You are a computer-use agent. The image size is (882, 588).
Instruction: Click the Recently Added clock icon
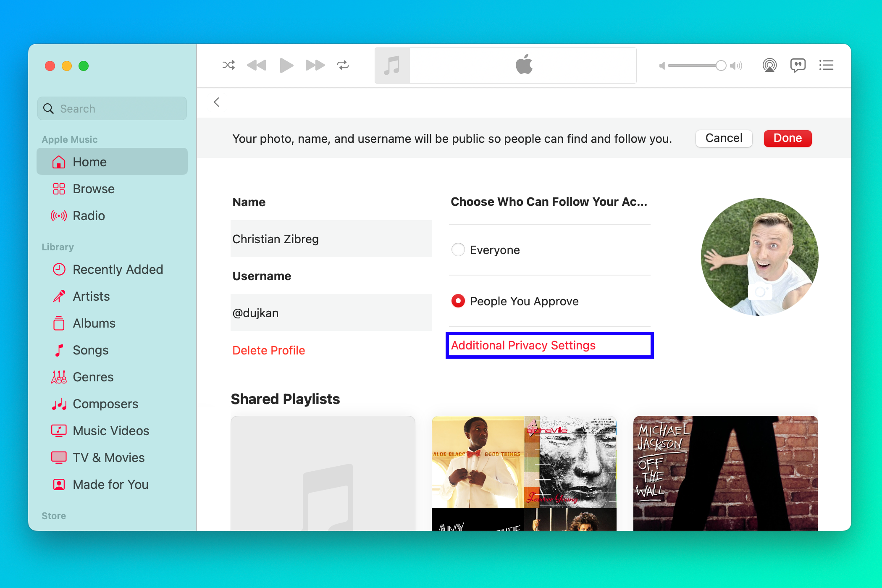click(58, 269)
